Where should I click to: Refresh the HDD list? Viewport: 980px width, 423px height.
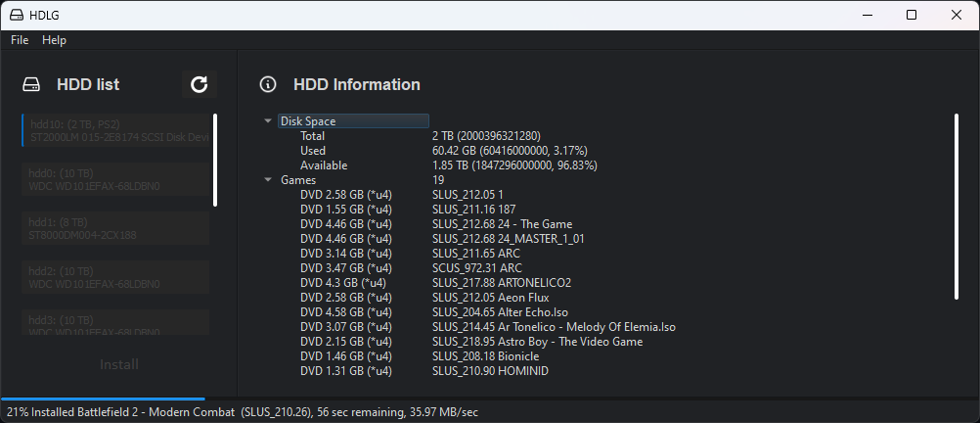200,84
